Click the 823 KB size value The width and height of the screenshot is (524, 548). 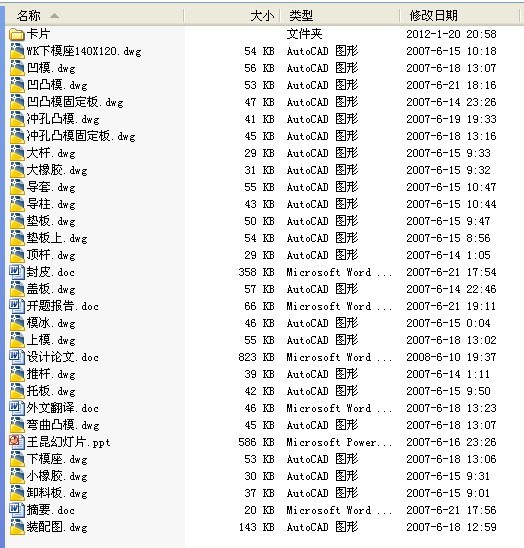(257, 357)
